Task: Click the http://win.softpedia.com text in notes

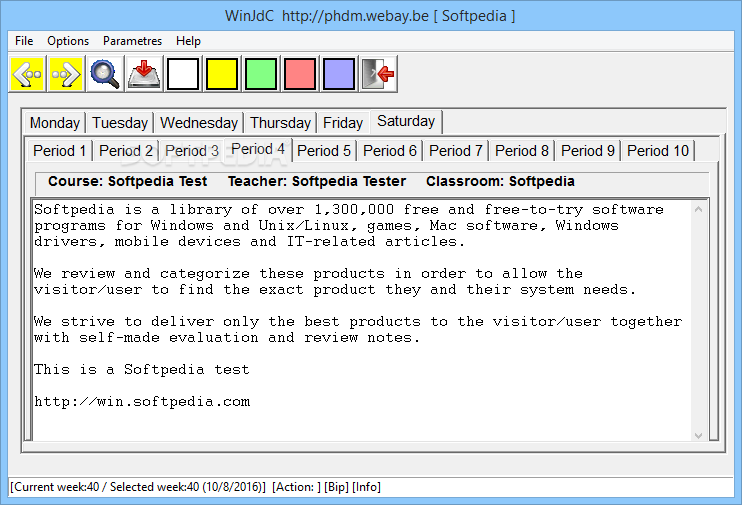Action: (x=142, y=402)
